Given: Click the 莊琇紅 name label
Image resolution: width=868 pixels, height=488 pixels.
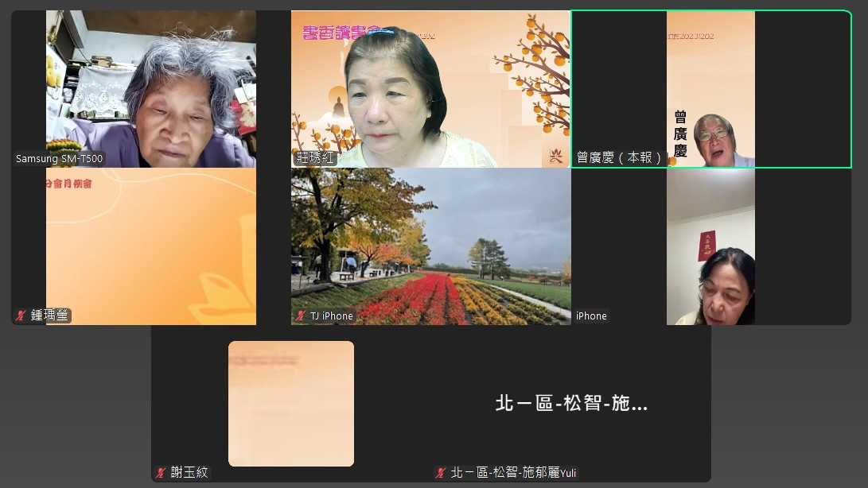Looking at the screenshot, I should (316, 159).
